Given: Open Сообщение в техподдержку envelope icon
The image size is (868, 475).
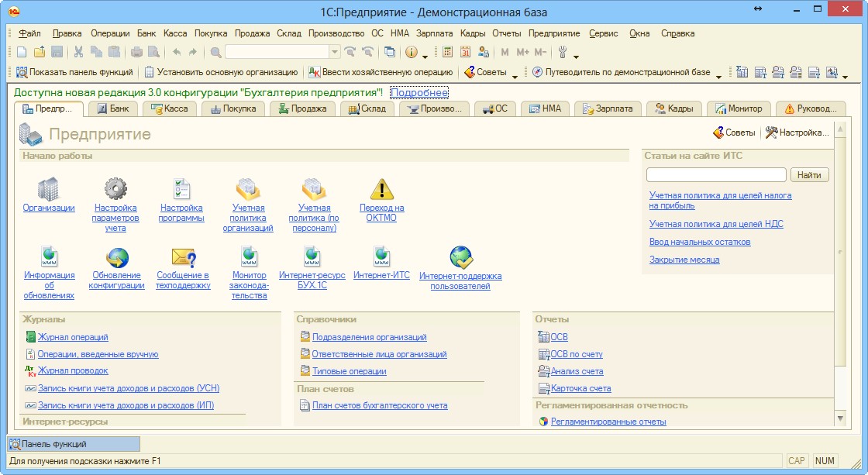Looking at the screenshot, I should [183, 257].
